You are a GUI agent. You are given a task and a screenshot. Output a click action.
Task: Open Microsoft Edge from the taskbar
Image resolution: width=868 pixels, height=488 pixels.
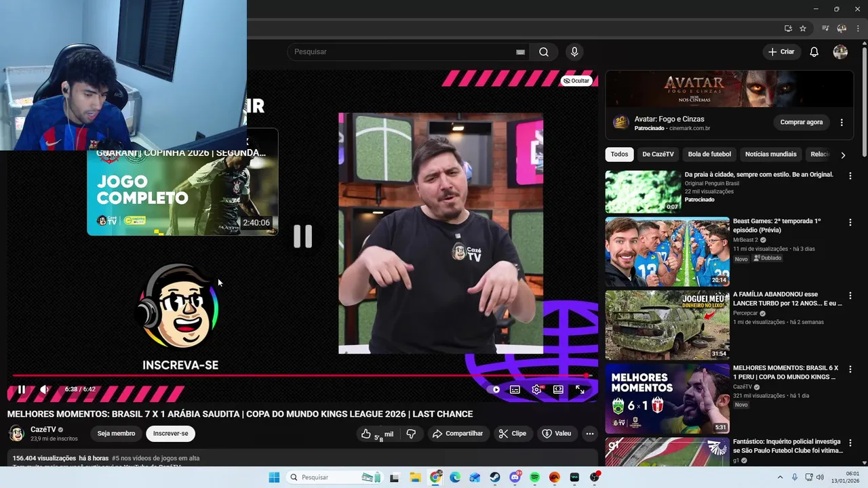[455, 477]
